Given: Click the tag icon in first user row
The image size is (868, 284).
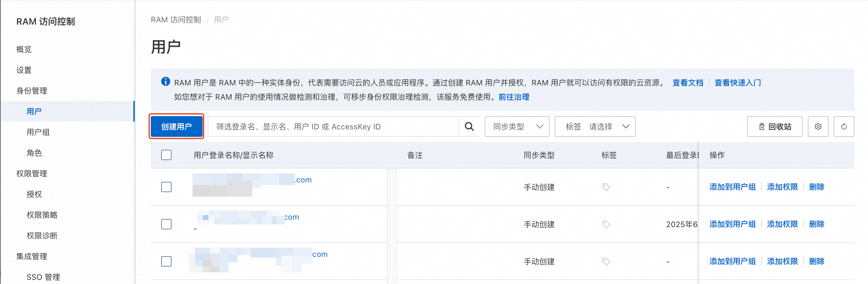Looking at the screenshot, I should coord(606,187).
